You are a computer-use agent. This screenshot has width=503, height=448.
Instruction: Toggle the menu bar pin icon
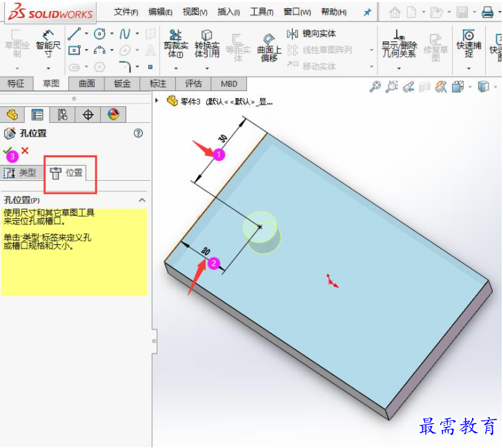pos(367,12)
